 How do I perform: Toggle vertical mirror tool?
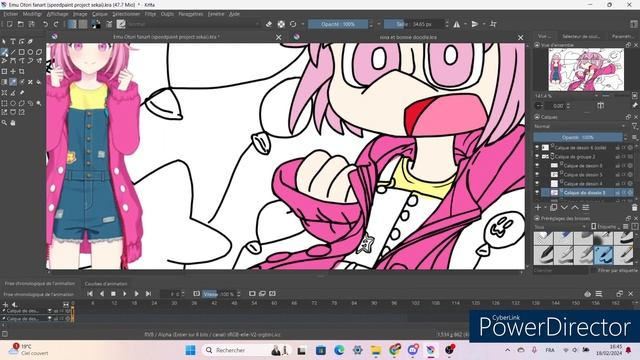tap(475, 24)
